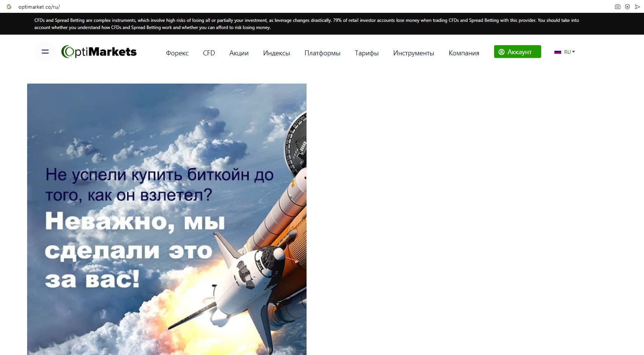Go to the Компания section
Image resolution: width=644 pixels, height=355 pixels.
click(x=464, y=53)
